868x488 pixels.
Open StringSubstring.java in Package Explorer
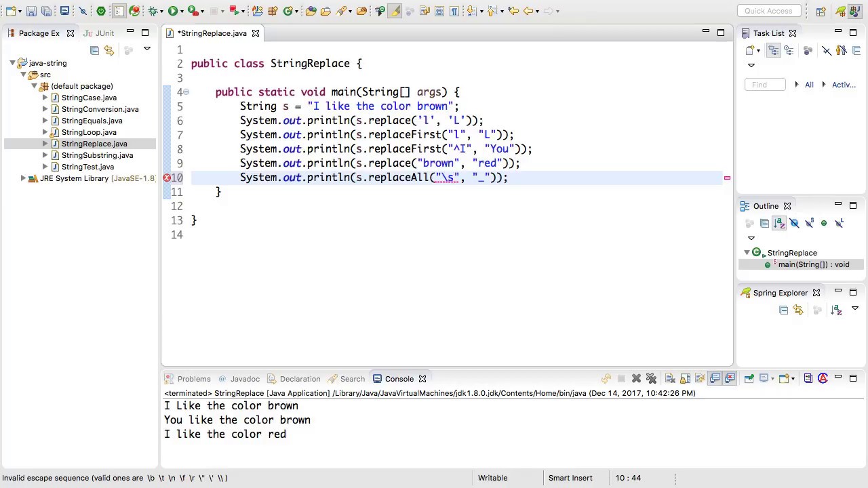click(97, 155)
